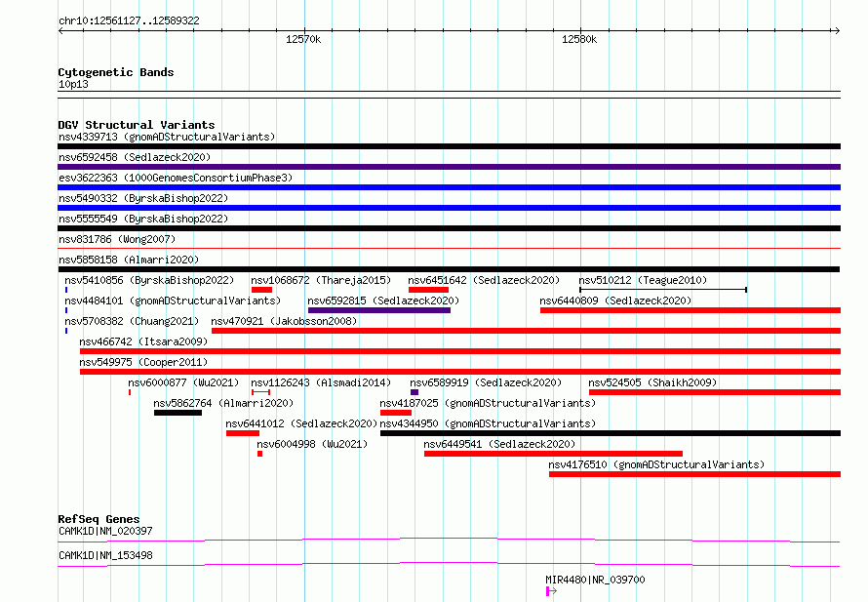Click the purple bar under nsv6592815

coord(379,310)
